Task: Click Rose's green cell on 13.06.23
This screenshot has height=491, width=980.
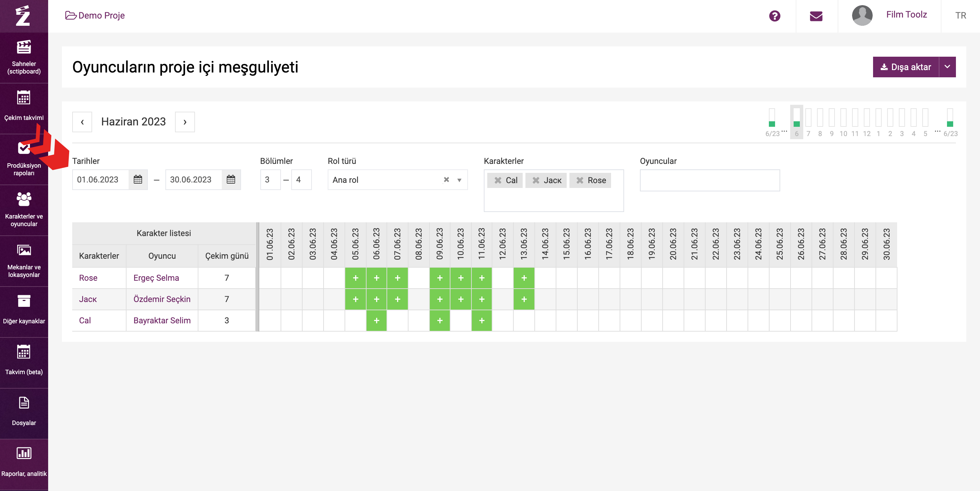Action: pyautogui.click(x=524, y=278)
